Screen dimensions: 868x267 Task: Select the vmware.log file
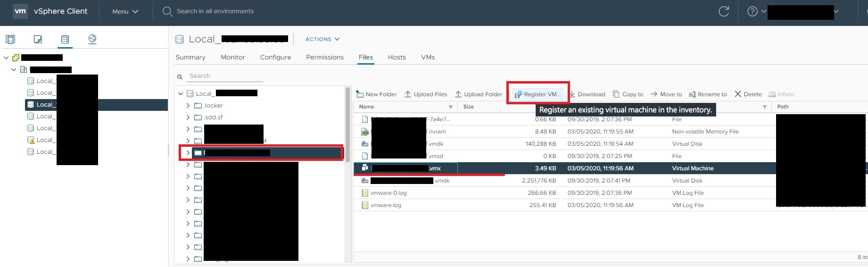tap(386, 205)
